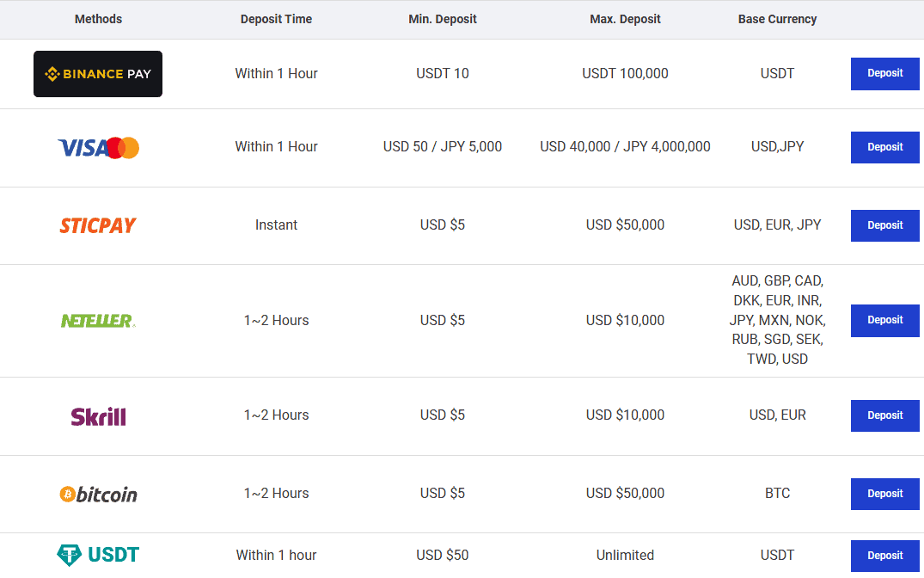Click Deposit for the Bitcoin method
The image size is (924, 578).
[884, 494]
